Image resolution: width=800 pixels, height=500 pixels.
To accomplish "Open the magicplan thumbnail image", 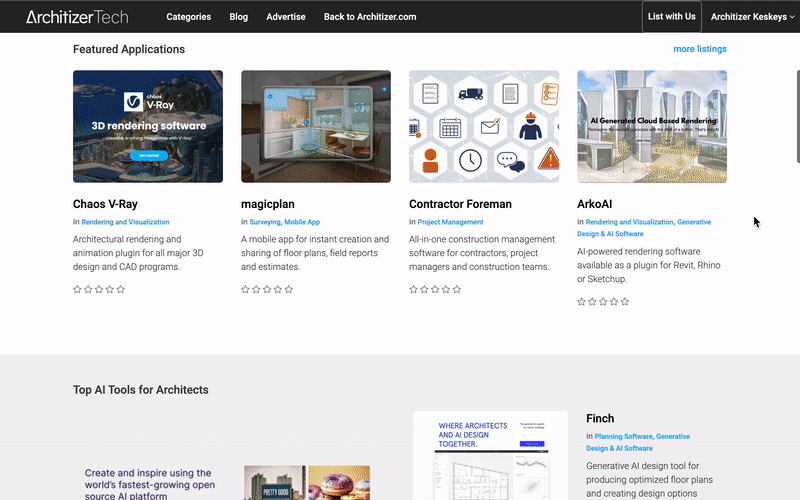I will [x=316, y=127].
